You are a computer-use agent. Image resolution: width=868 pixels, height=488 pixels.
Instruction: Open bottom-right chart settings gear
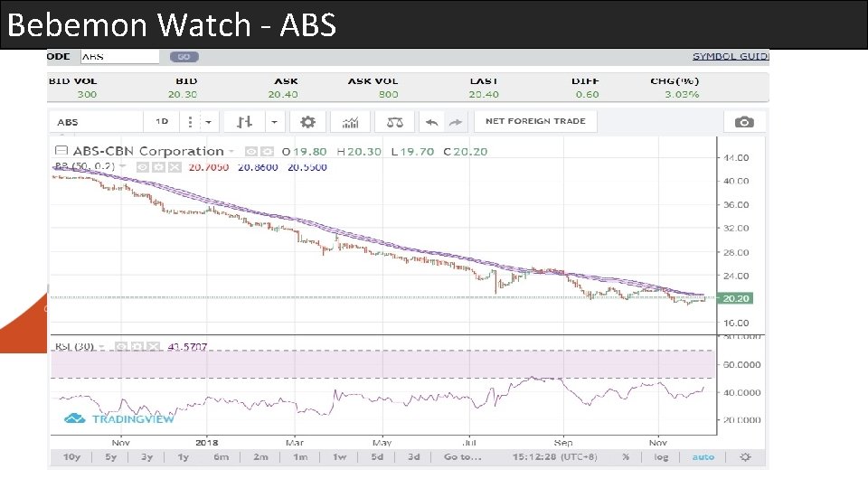point(745,457)
